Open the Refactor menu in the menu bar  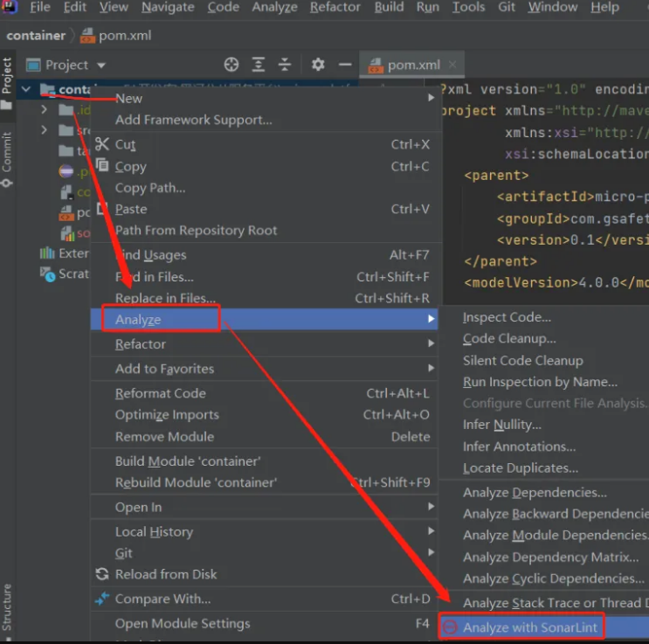[335, 7]
